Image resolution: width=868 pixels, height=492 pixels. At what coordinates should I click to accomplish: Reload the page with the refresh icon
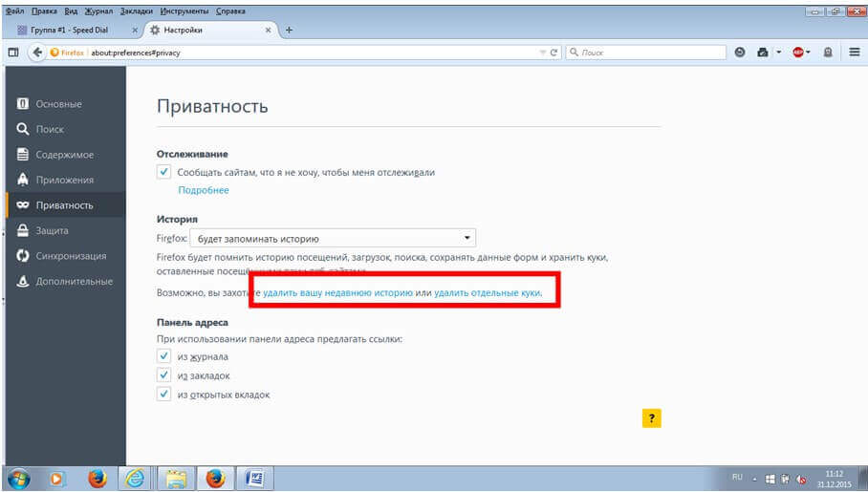click(554, 53)
